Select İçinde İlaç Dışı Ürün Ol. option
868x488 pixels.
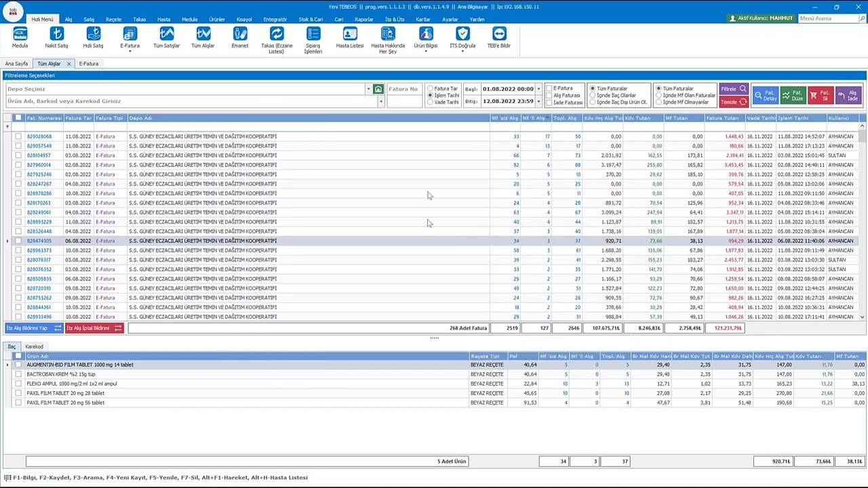(x=593, y=102)
